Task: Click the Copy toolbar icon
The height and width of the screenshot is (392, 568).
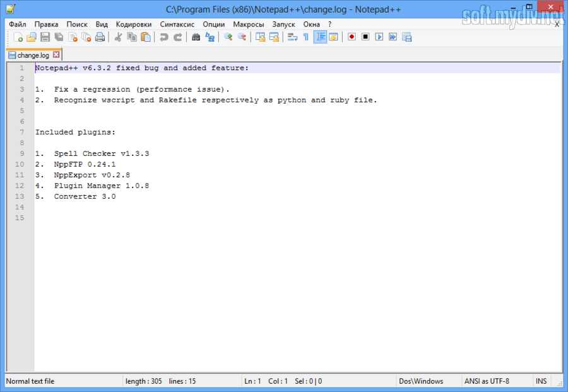Action: 132,37
